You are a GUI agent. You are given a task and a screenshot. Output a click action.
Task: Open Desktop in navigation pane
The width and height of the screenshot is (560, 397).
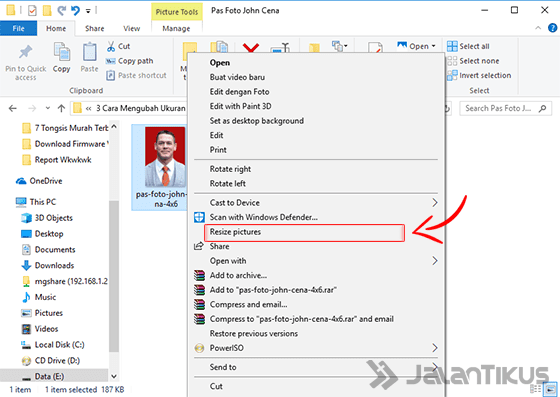(42, 234)
